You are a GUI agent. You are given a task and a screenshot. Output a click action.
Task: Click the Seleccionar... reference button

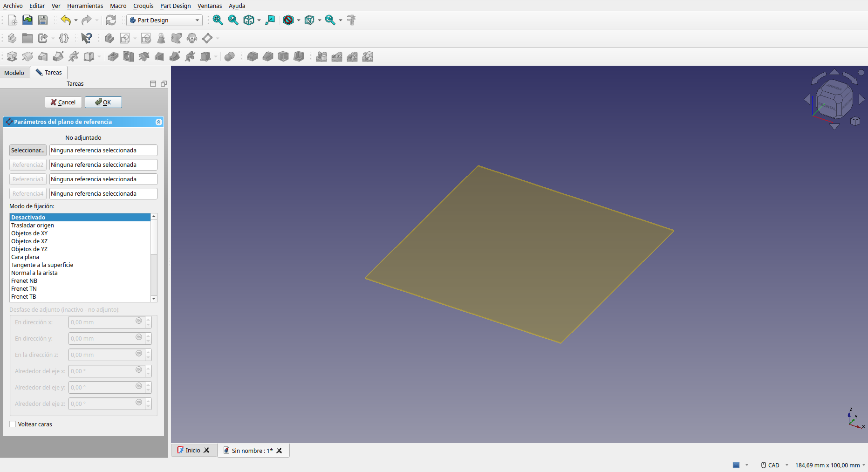(x=27, y=150)
